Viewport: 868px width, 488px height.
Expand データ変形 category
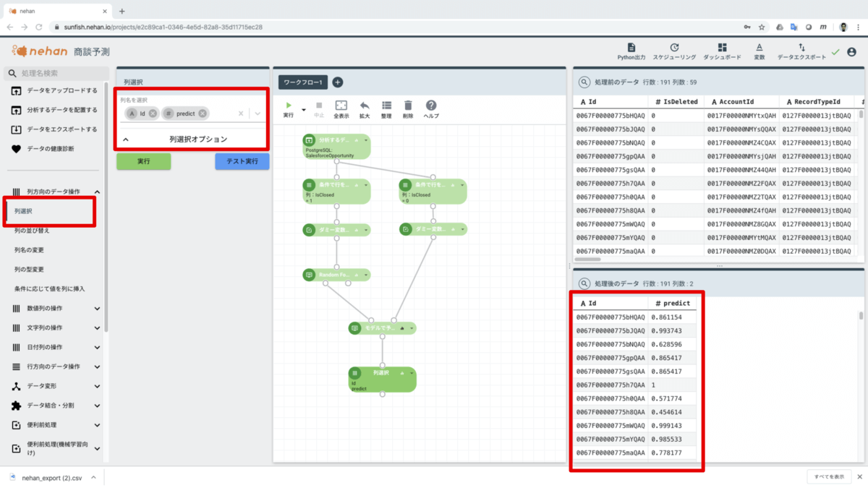[97, 386]
